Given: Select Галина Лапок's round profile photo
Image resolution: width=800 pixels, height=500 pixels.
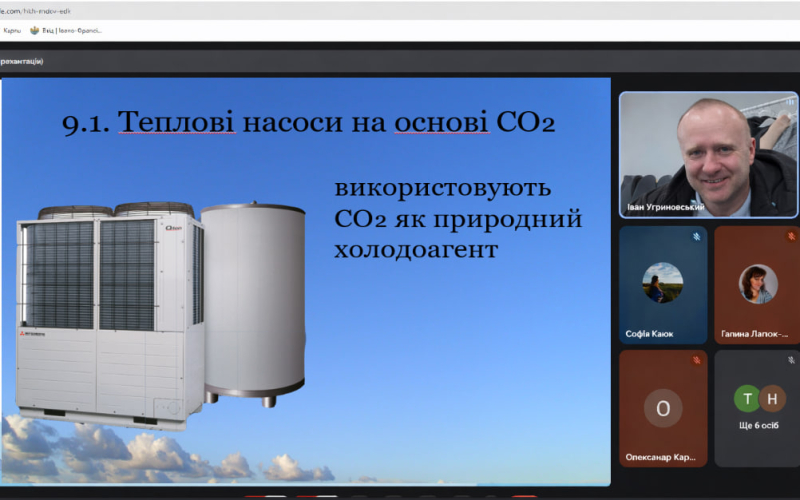Looking at the screenshot, I should [758, 283].
